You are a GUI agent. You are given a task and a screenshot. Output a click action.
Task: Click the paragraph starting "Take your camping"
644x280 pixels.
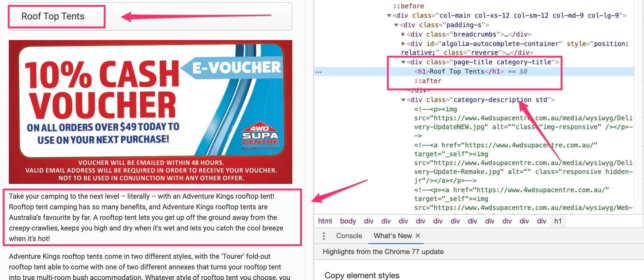[146, 217]
